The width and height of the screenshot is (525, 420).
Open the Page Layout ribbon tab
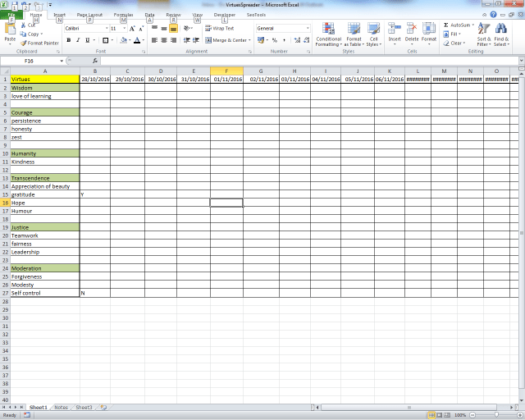(x=89, y=15)
